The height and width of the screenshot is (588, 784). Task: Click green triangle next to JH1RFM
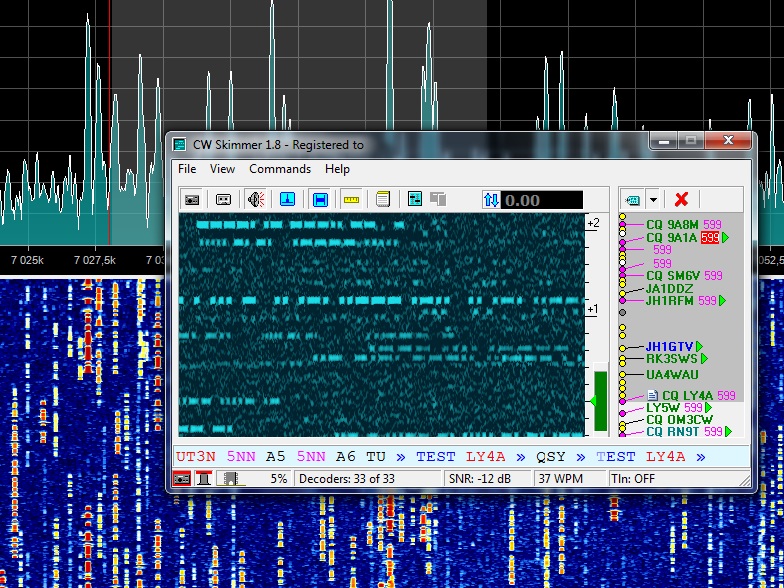pos(722,300)
